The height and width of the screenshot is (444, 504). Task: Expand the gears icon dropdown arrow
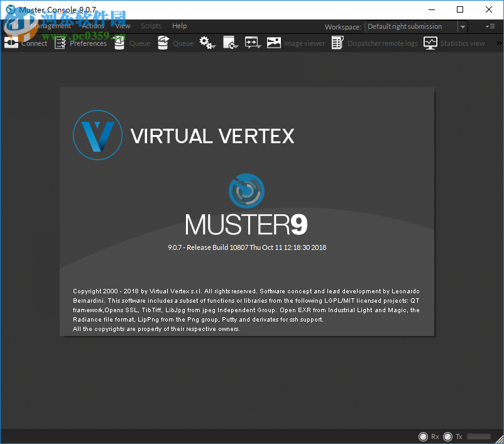coord(214,46)
